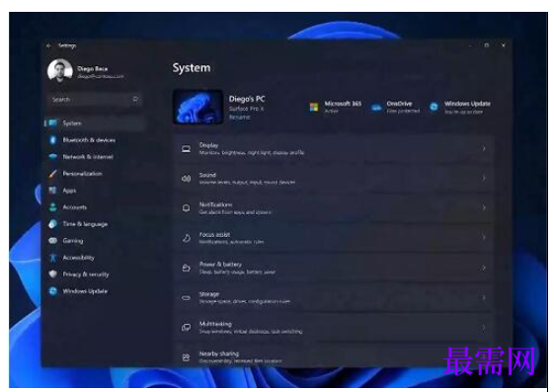The image size is (554, 392).
Task: Open Time & language icon
Action: [x=52, y=224]
